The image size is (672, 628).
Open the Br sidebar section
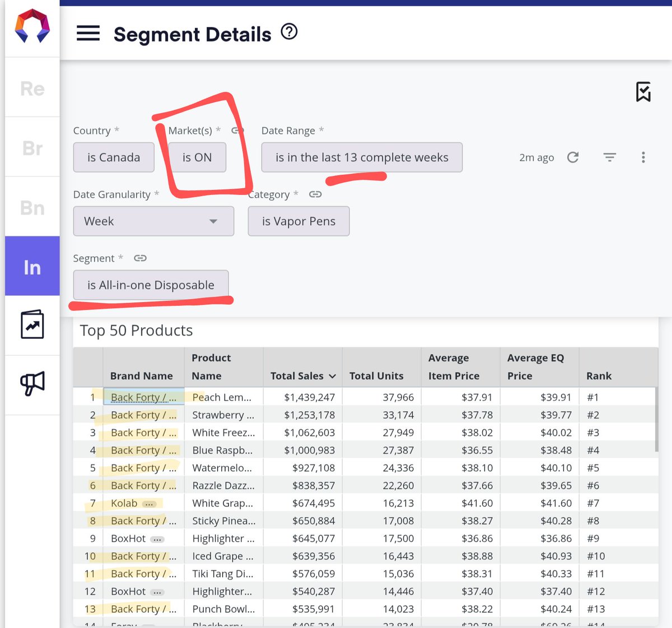pyautogui.click(x=32, y=147)
